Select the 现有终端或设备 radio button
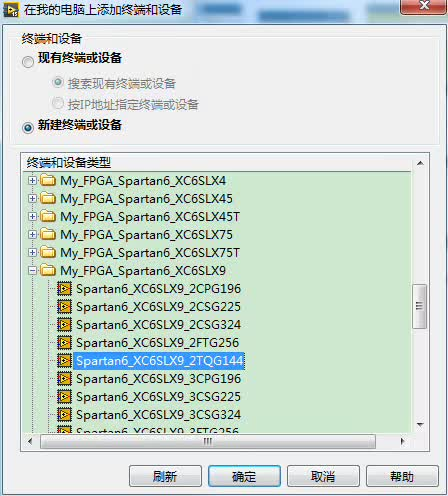 [28, 62]
